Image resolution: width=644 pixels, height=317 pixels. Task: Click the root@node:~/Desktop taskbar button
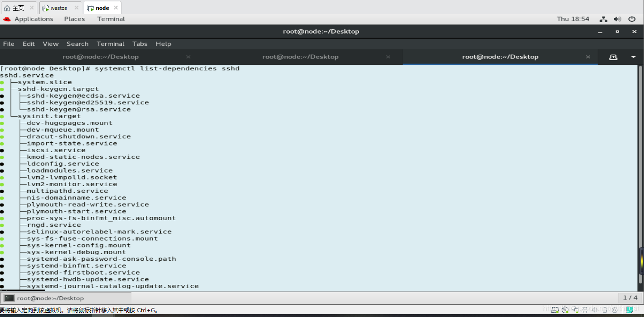pyautogui.click(x=66, y=298)
